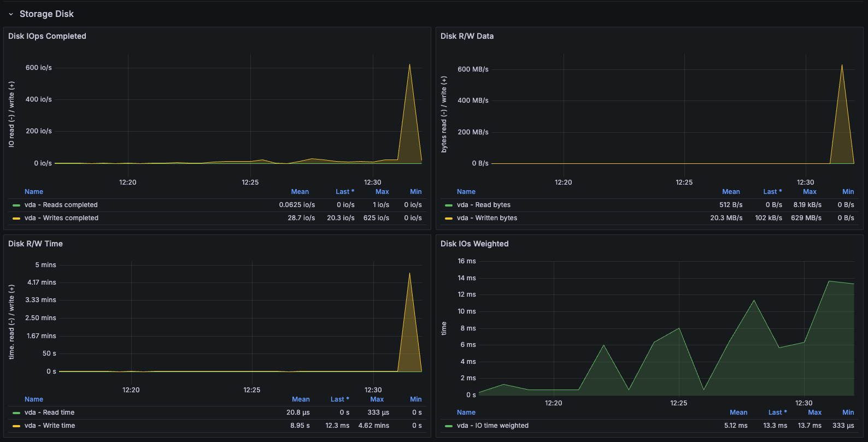Click the write spike peak in Disk R/W Time graph
Screen dimensions: 868x442
[409, 274]
